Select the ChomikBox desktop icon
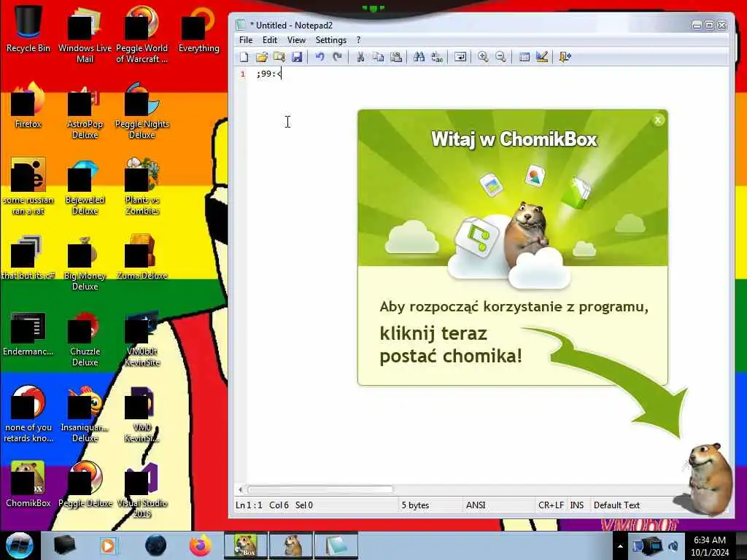Image resolution: width=747 pixels, height=560 pixels. pyautogui.click(x=28, y=483)
